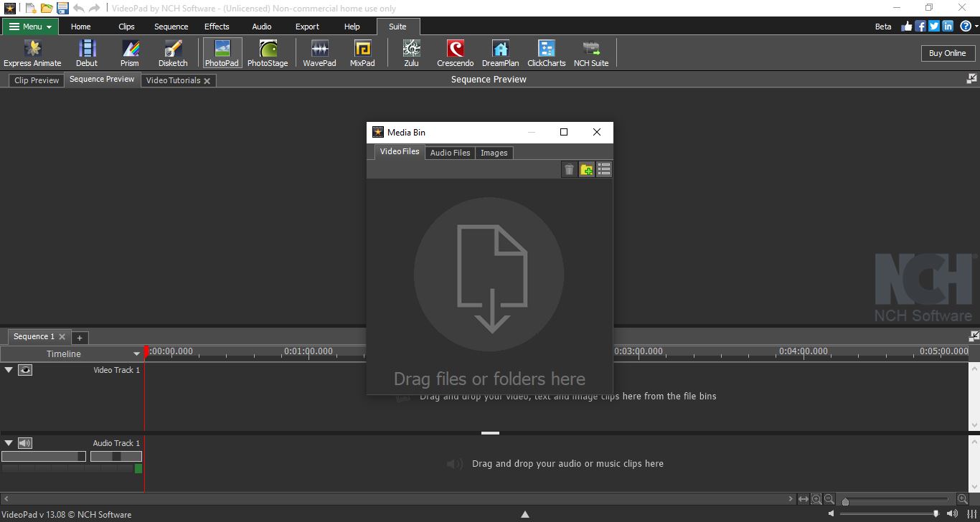The image size is (980, 522).
Task: Open the Effects ribbon tab
Action: pos(217,27)
